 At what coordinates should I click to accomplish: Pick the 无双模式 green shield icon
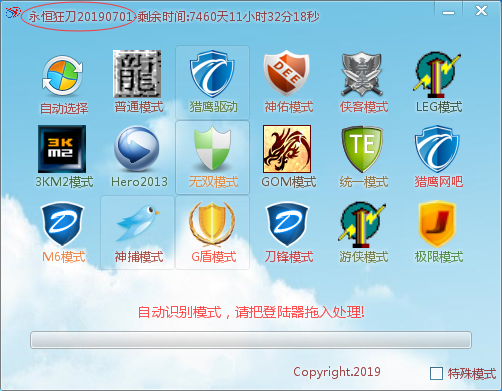point(212,148)
